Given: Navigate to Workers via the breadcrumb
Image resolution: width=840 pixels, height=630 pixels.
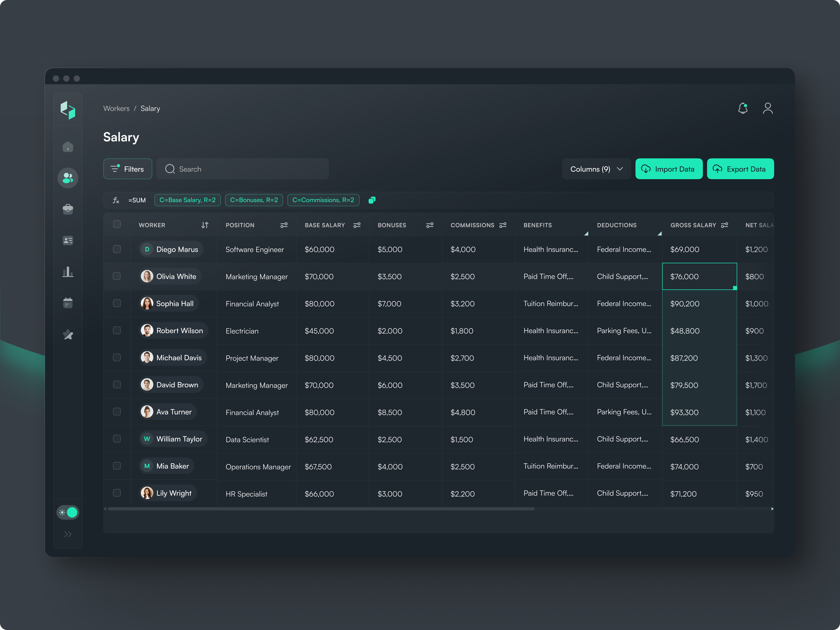Looking at the screenshot, I should (x=116, y=109).
